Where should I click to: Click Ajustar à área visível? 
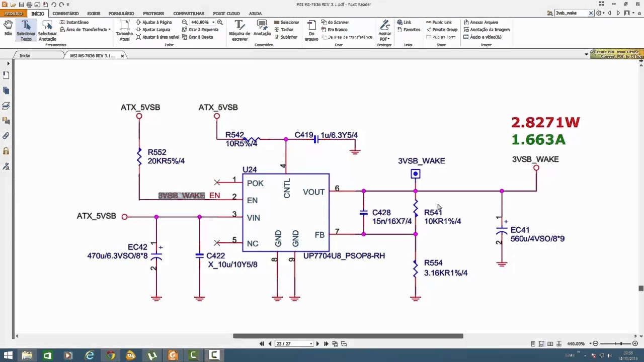(x=157, y=37)
